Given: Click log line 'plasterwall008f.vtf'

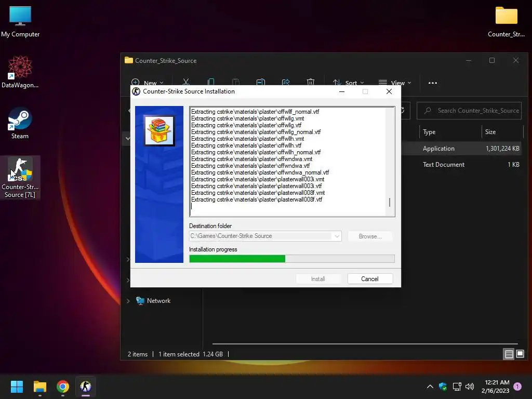Looking at the screenshot, I should 257,199.
